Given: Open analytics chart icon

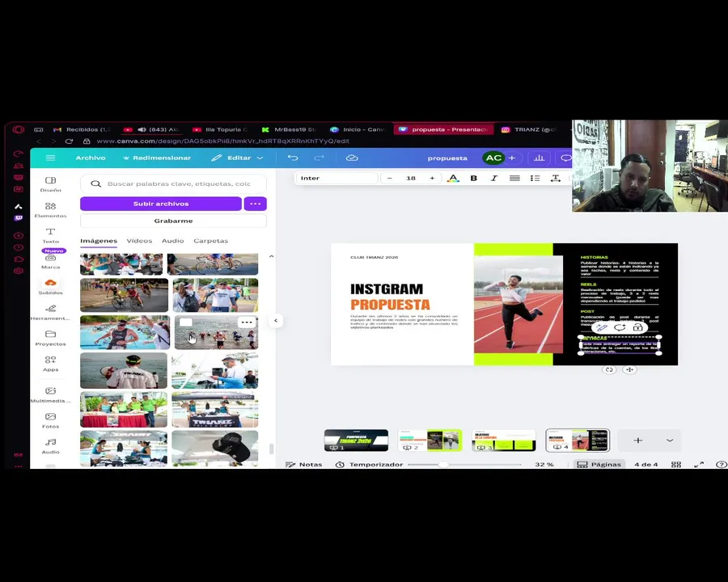Looking at the screenshot, I should click(539, 158).
